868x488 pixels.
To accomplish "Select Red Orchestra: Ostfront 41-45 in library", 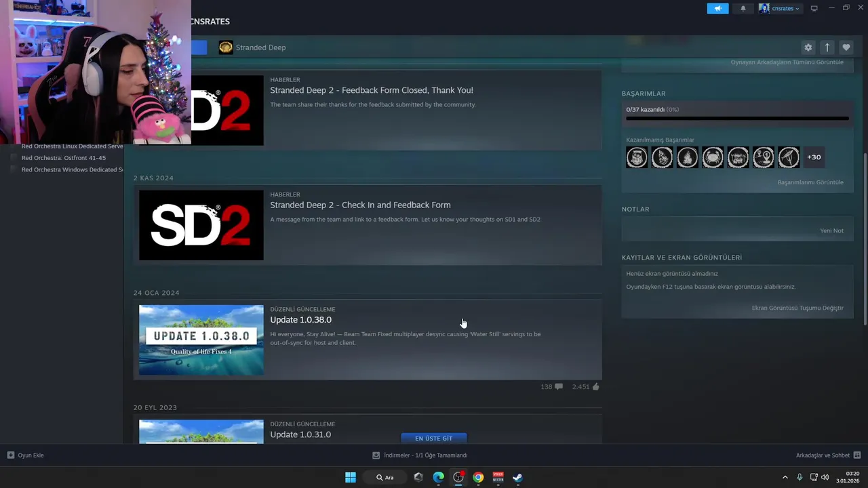I will click(64, 158).
